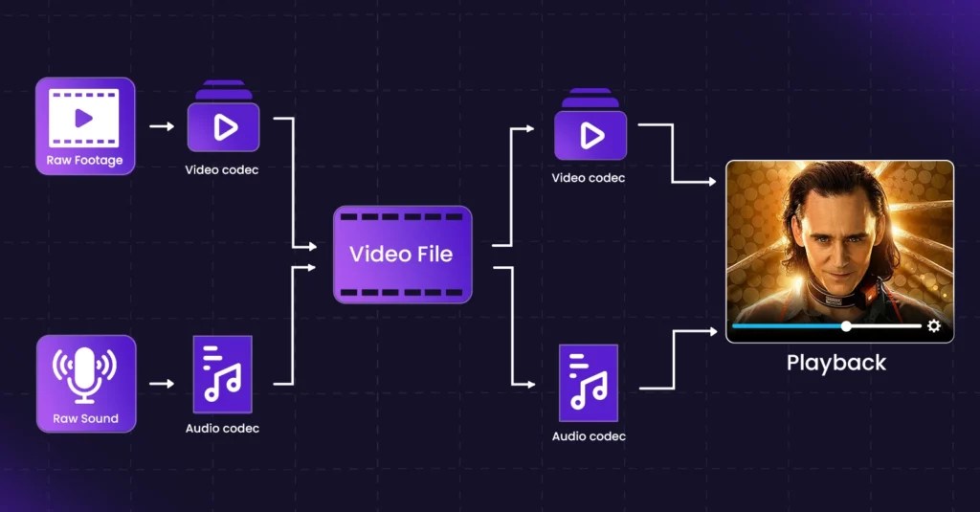Click the "Video codec" label near Raw Footage

[x=222, y=170]
